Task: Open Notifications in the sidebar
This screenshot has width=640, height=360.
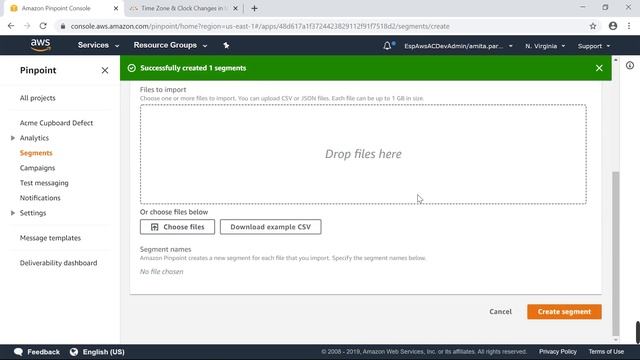Action: pyautogui.click(x=40, y=198)
